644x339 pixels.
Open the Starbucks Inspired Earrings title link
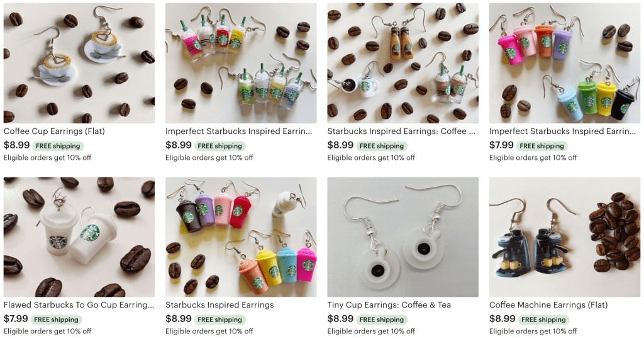tap(219, 305)
